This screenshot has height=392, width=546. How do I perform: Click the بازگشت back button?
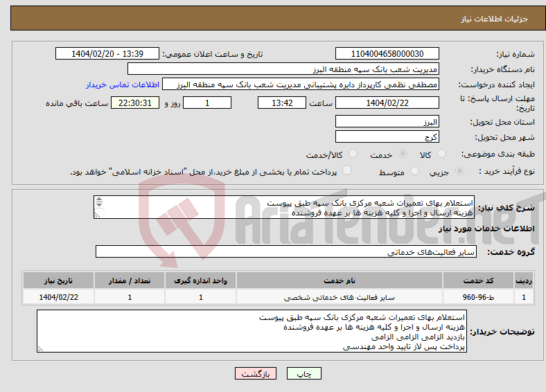pyautogui.click(x=256, y=373)
